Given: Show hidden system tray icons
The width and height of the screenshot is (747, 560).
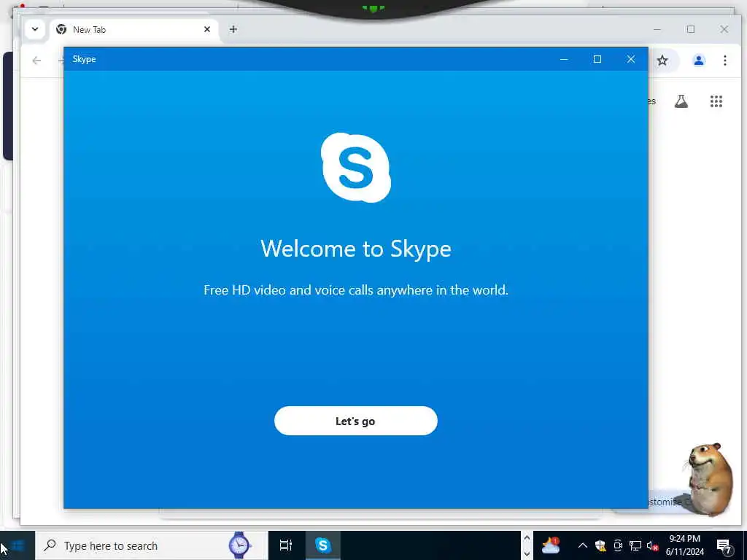Looking at the screenshot, I should point(582,545).
